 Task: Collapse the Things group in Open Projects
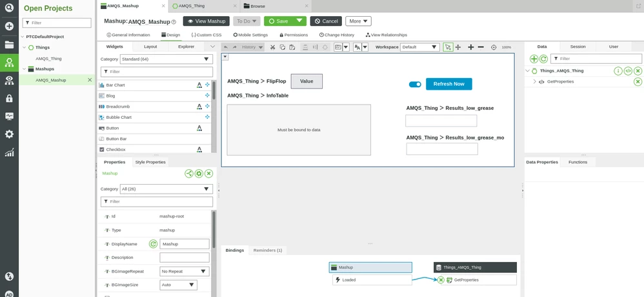pyautogui.click(x=25, y=48)
